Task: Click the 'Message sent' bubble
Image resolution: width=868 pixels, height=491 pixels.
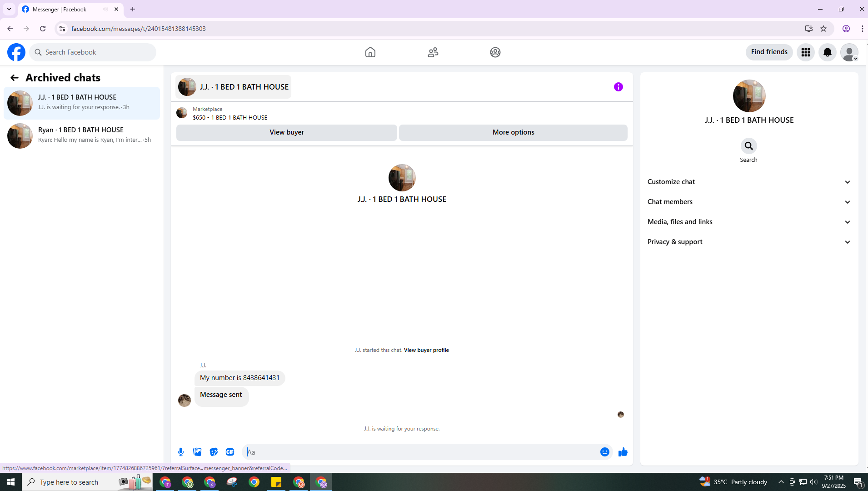Action: click(x=221, y=396)
